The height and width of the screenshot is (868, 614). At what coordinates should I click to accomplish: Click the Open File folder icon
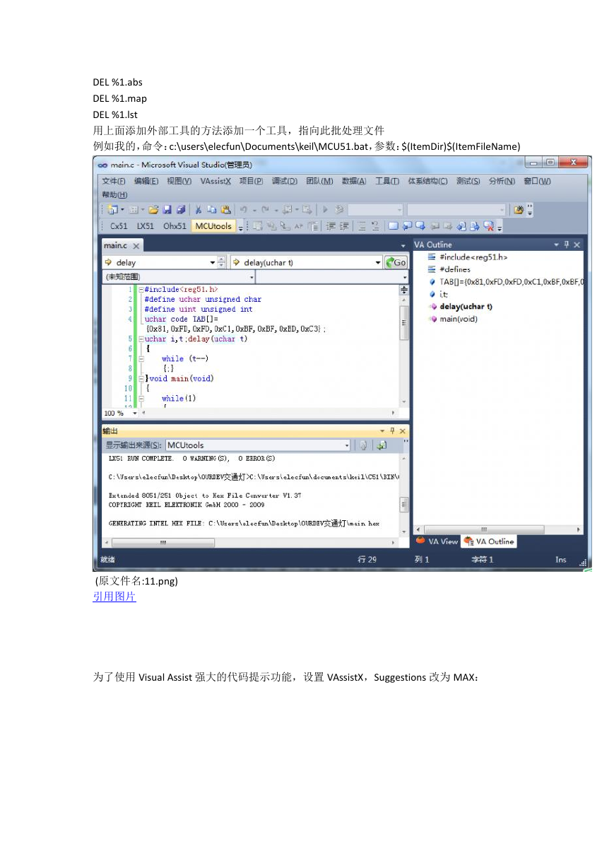click(153, 210)
